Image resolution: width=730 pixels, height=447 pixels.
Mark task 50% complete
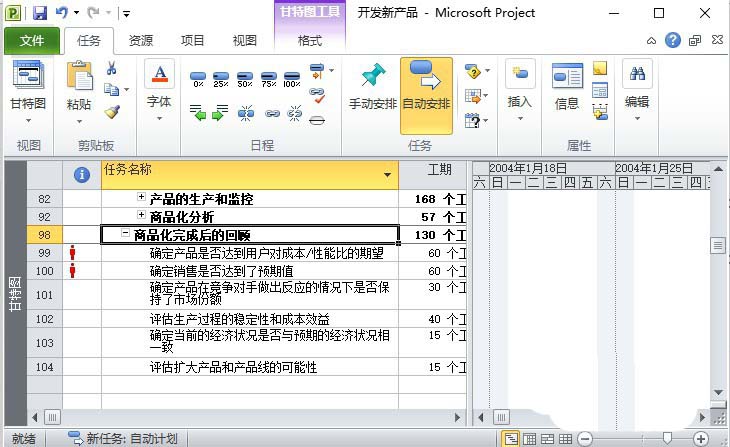(244, 79)
